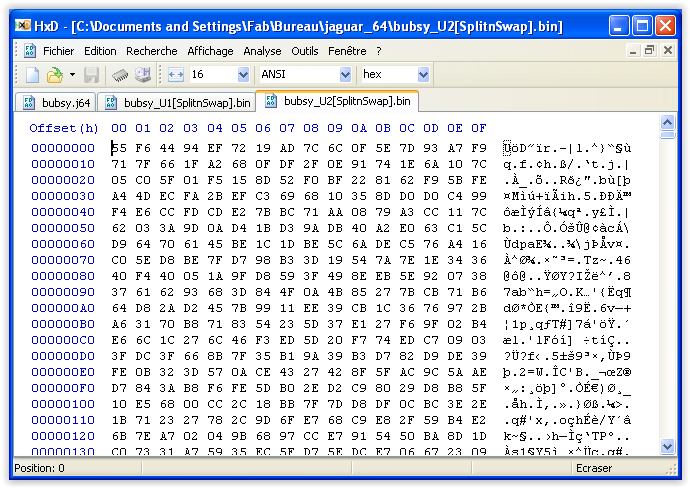Viewport: 690px width, 488px height.
Task: Click decoded text '7ab' in row 00000090
Action: click(515, 292)
